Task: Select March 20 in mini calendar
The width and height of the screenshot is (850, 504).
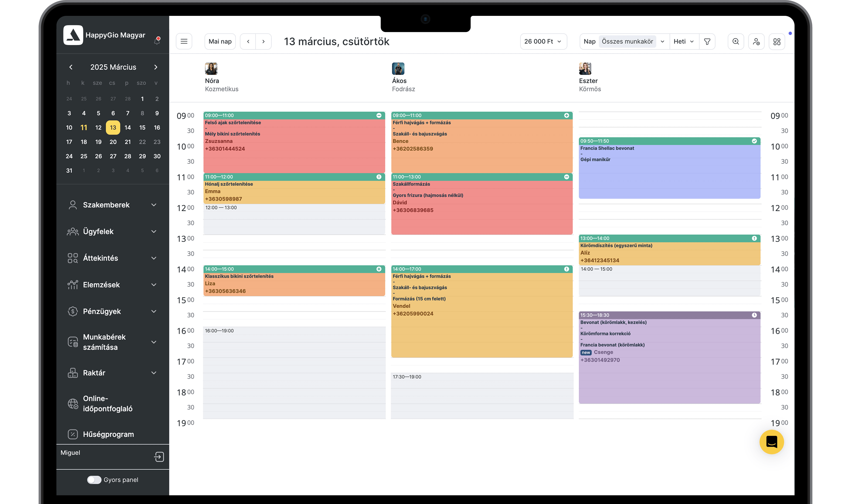Action: pyautogui.click(x=113, y=142)
